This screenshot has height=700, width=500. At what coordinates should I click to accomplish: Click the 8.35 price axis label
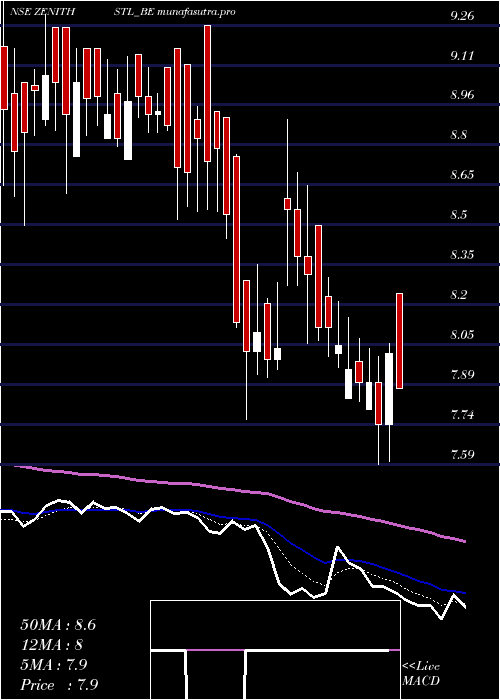[x=462, y=255]
